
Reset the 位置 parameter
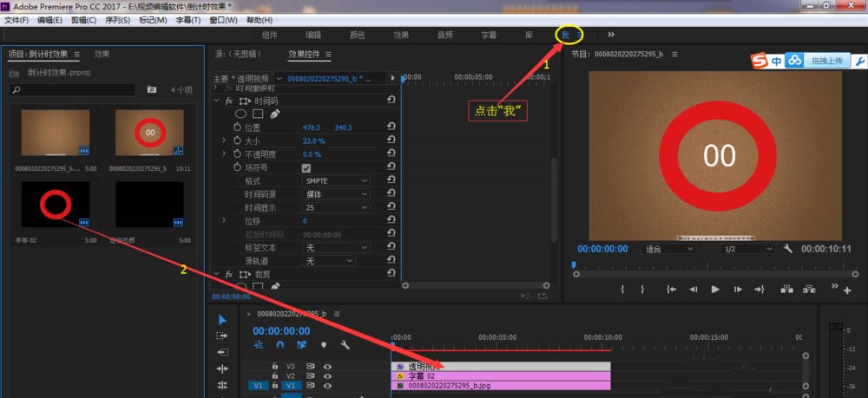[x=391, y=127]
